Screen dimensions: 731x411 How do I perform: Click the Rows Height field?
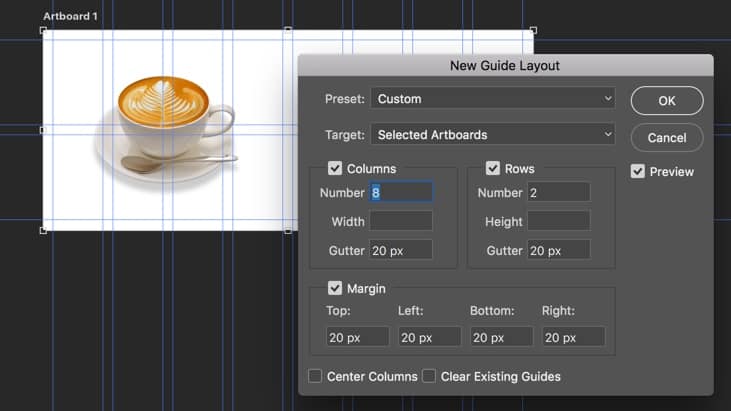(559, 221)
